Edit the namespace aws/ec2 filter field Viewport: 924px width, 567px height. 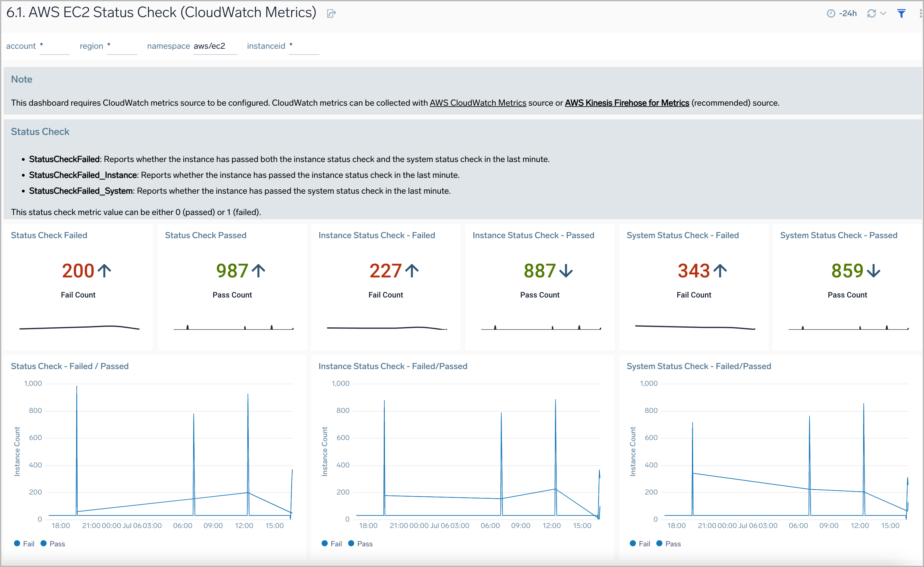point(215,46)
